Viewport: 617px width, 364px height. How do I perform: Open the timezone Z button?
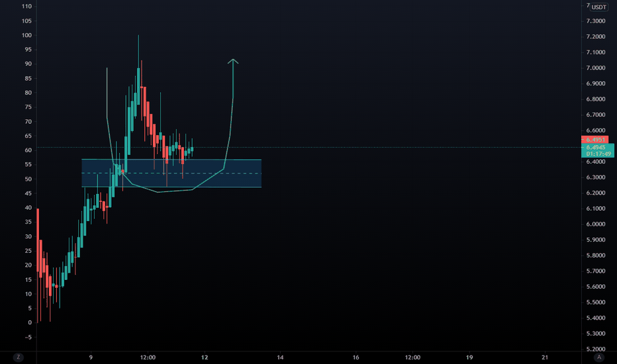coord(18,357)
